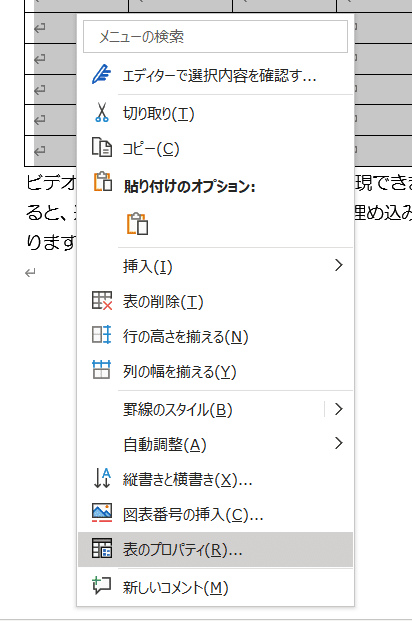The width and height of the screenshot is (412, 621).
Task: Click the text direction icon
Action: click(102, 478)
